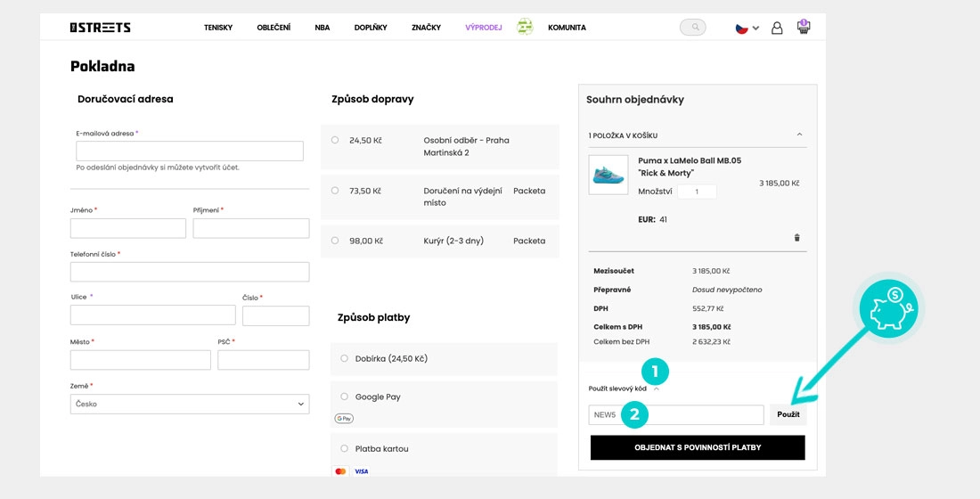Click the Použít discount button
The width and height of the screenshot is (980, 499).
[788, 414]
